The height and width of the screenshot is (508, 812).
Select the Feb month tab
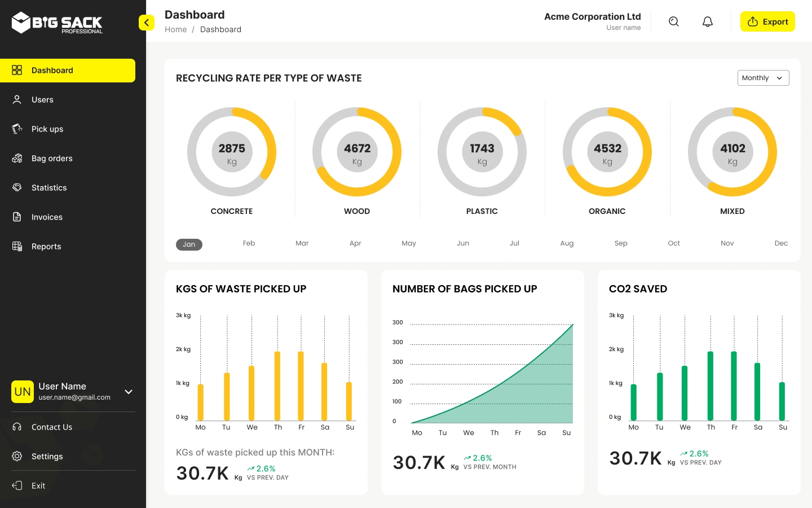click(249, 243)
